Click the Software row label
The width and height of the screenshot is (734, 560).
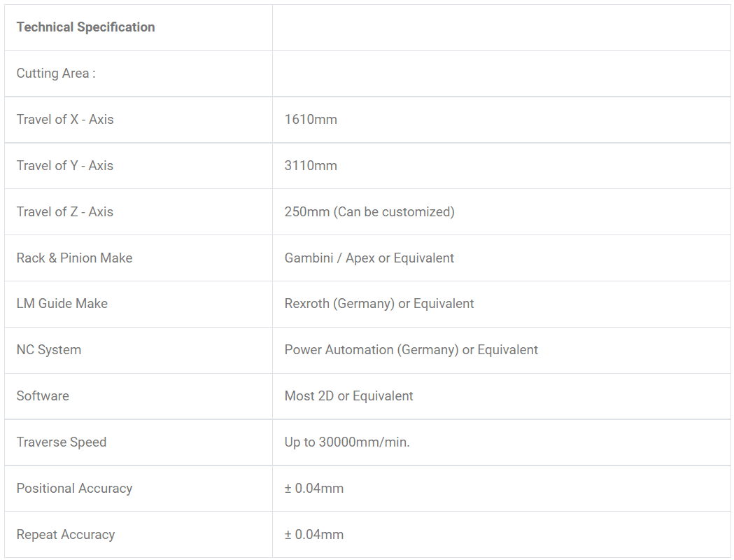pyautogui.click(x=43, y=396)
